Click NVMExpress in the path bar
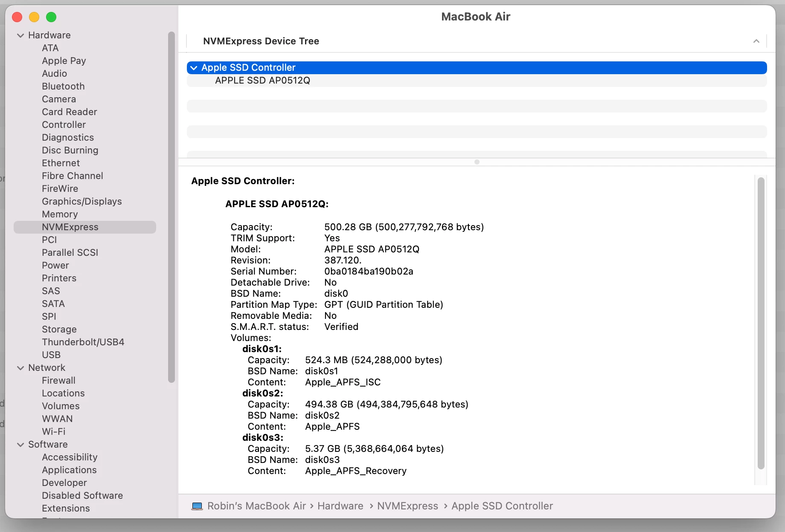 [x=407, y=506]
